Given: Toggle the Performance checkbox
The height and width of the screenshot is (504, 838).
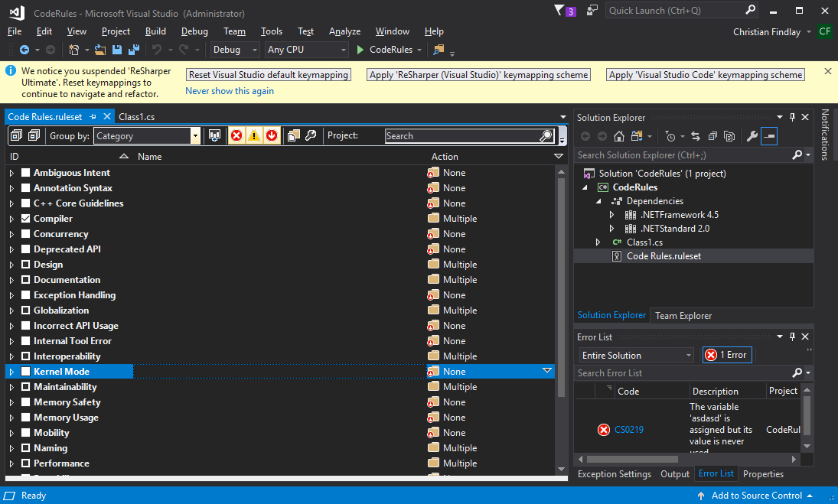Looking at the screenshot, I should 26,463.
